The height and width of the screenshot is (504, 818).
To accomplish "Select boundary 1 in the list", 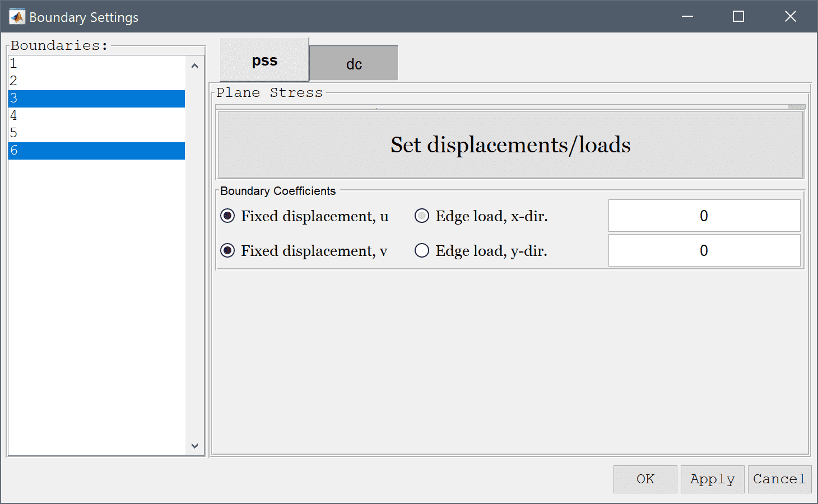I will coord(96,64).
